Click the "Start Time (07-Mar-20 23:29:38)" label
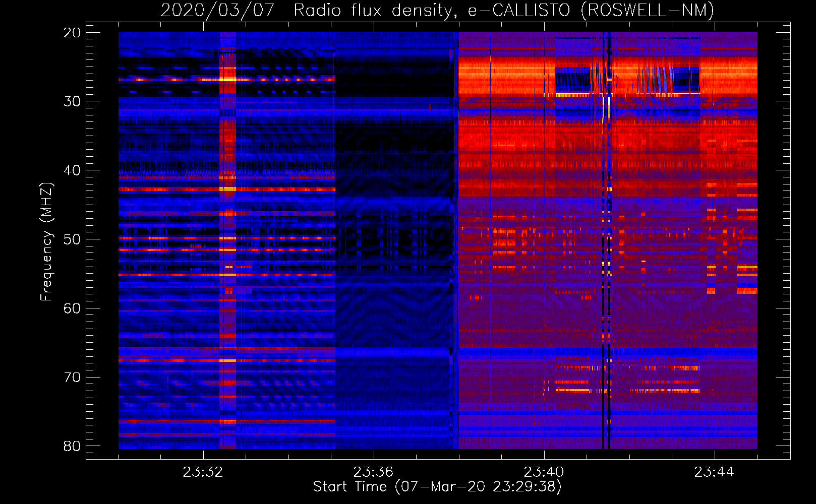 (437, 487)
